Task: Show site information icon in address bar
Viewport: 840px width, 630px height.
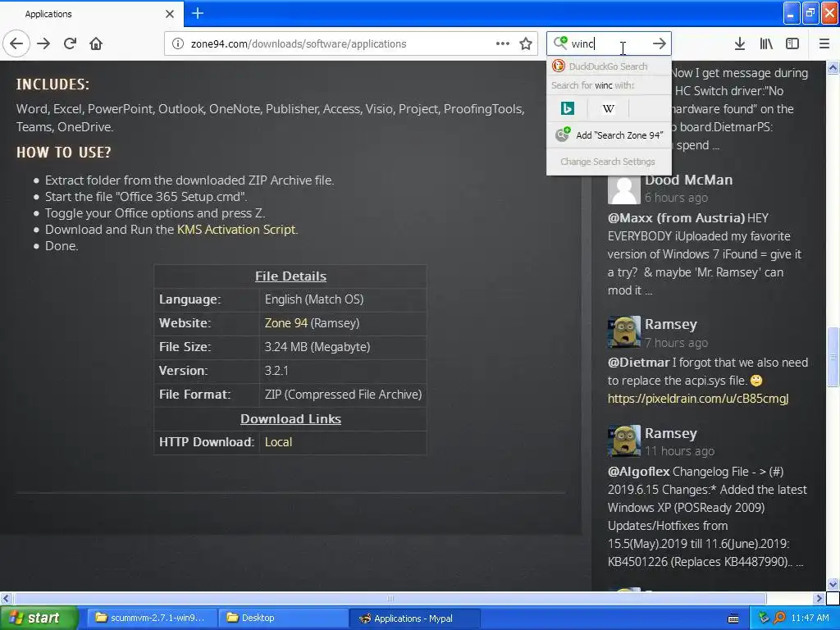Action: pyautogui.click(x=178, y=43)
